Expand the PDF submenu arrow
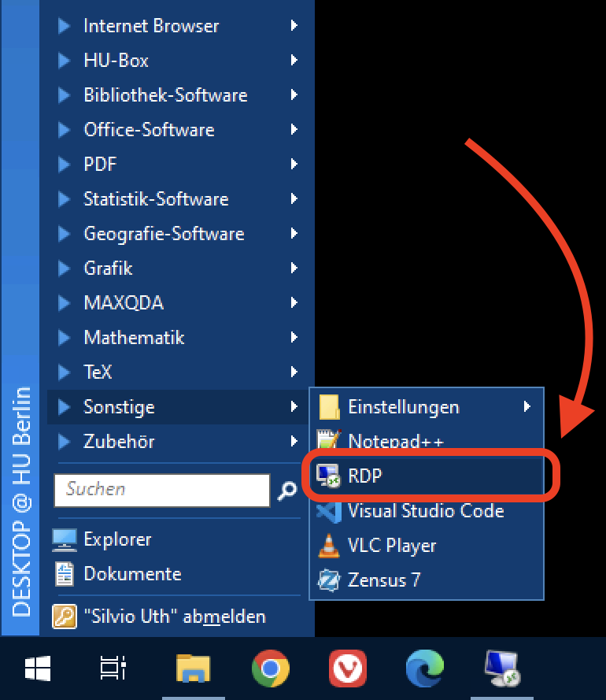Screen dimensions: 606x700 click(294, 164)
